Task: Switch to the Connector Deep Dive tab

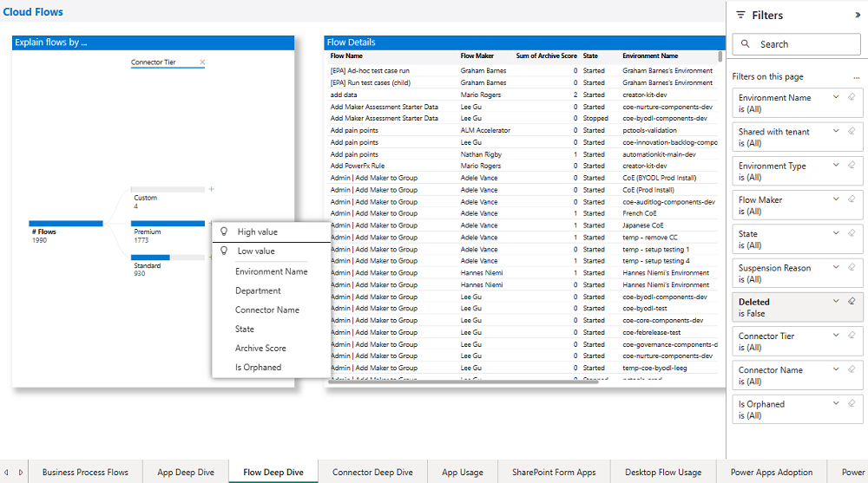Action: [x=372, y=473]
